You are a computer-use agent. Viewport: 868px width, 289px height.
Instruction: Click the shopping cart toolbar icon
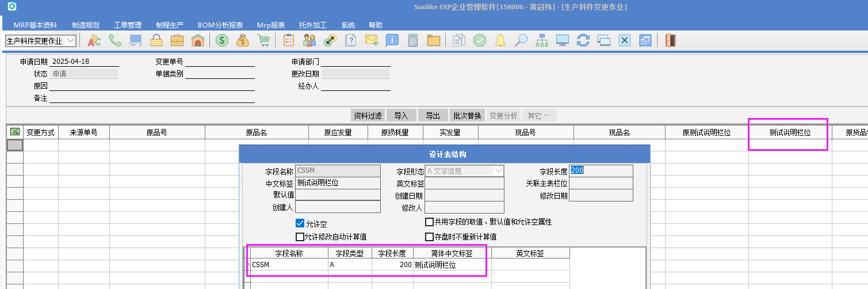263,40
